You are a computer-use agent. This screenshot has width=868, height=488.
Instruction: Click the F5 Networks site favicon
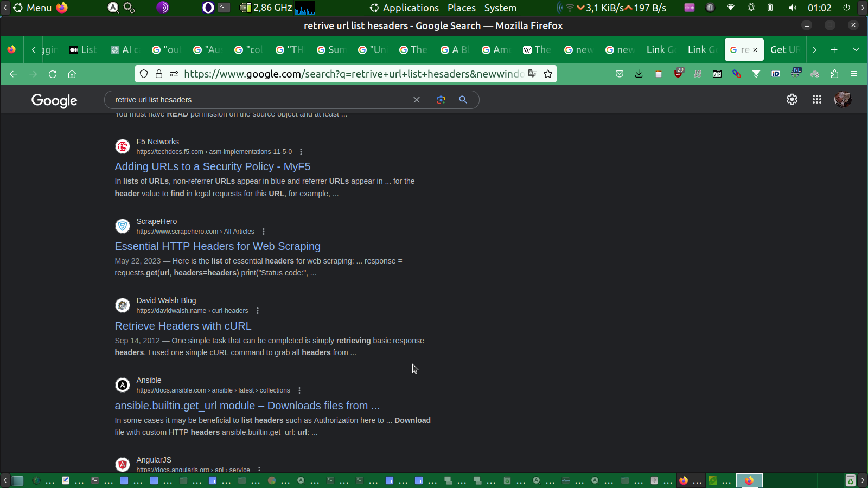(x=123, y=146)
